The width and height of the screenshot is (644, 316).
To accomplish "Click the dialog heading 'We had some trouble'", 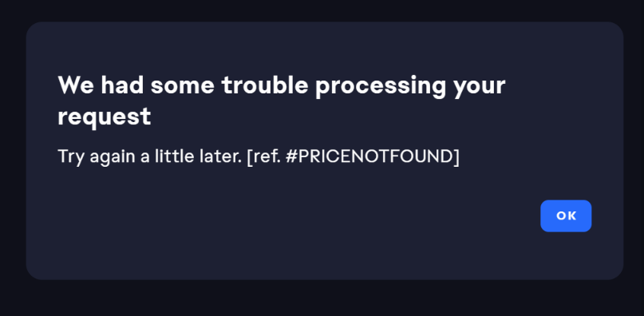I will [x=183, y=85].
